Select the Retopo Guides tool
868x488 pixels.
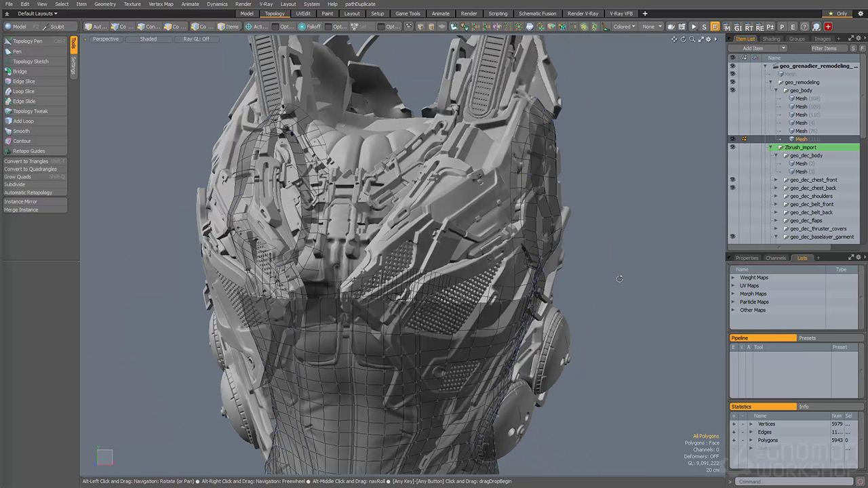point(28,151)
